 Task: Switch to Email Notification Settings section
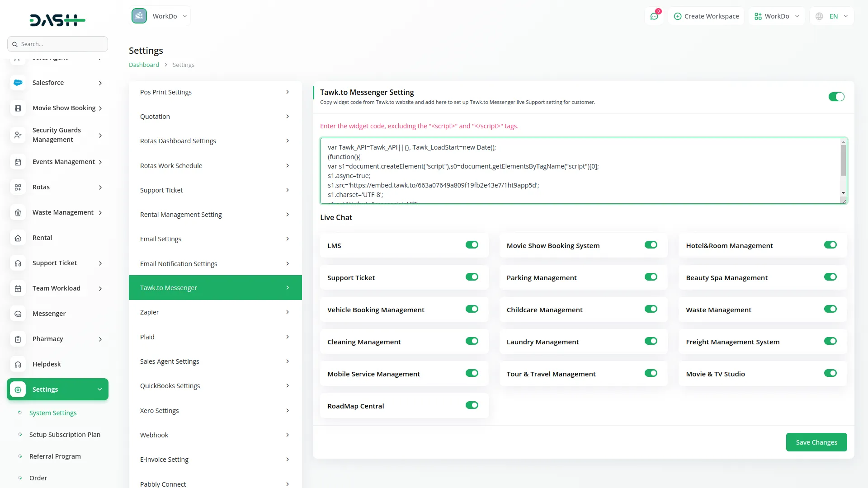[x=215, y=263]
